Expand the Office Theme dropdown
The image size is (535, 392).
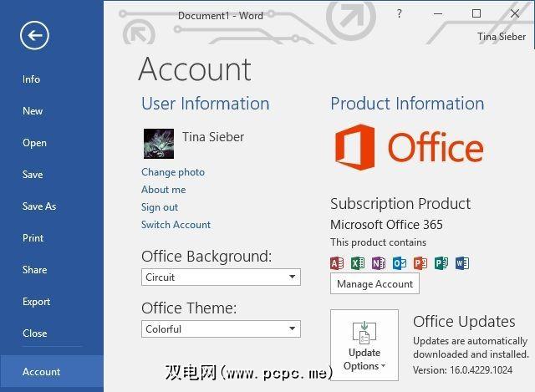[x=221, y=328]
